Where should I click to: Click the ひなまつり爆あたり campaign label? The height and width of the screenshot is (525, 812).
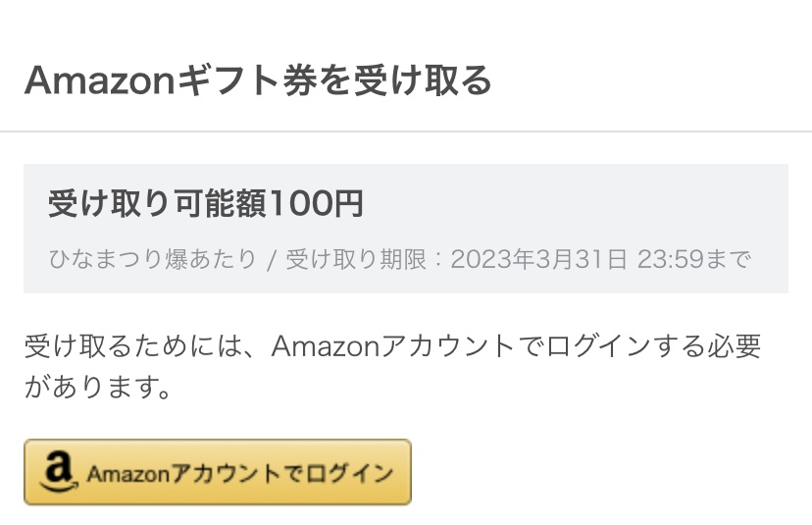pyautogui.click(x=153, y=259)
